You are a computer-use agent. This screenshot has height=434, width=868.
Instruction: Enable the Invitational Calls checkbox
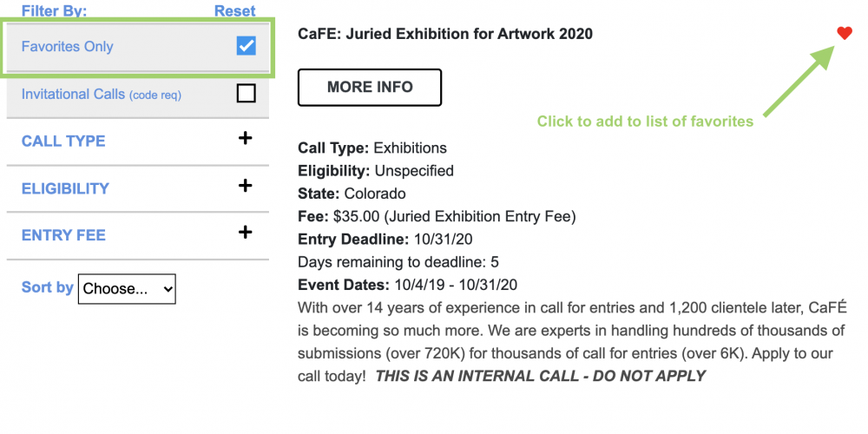coord(246,94)
